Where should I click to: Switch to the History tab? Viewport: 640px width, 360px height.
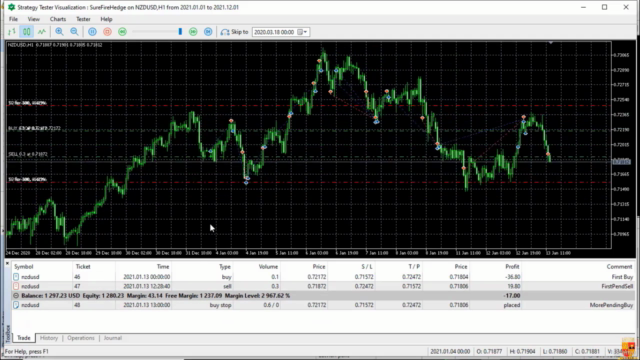point(49,338)
